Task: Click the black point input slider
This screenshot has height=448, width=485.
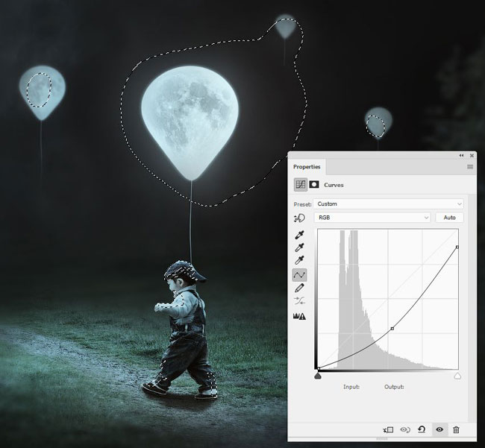Action: tap(318, 376)
